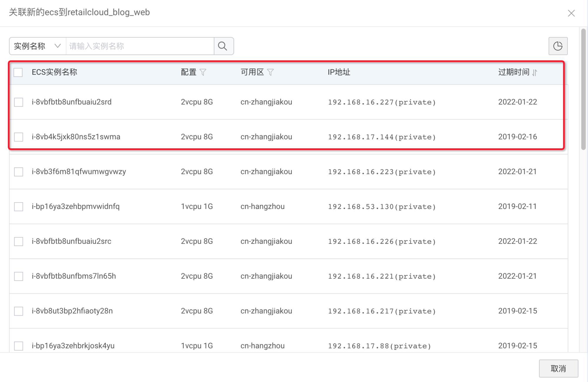Tick the checkbox for i-8vb3f6m81qfwumwgvwzy

[x=19, y=172]
